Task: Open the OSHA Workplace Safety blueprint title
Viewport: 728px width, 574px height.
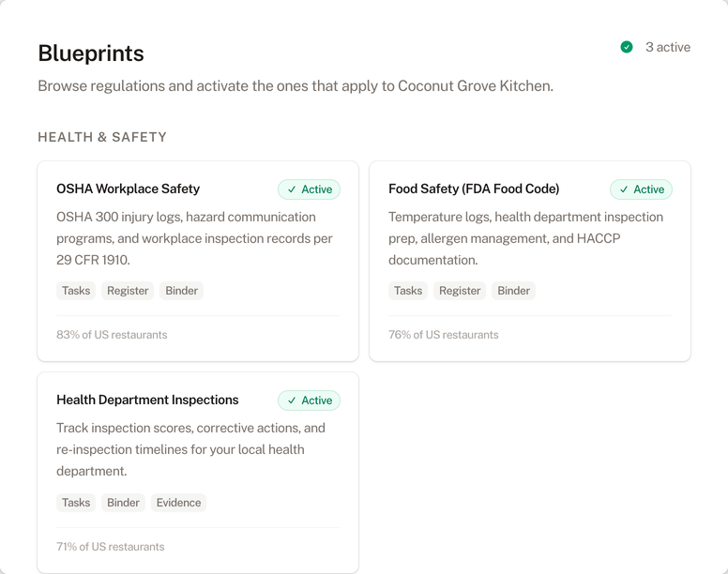Action: click(128, 189)
